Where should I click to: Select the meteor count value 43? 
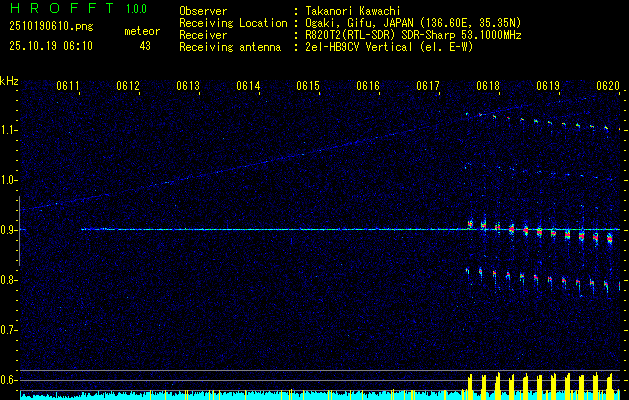(145, 46)
